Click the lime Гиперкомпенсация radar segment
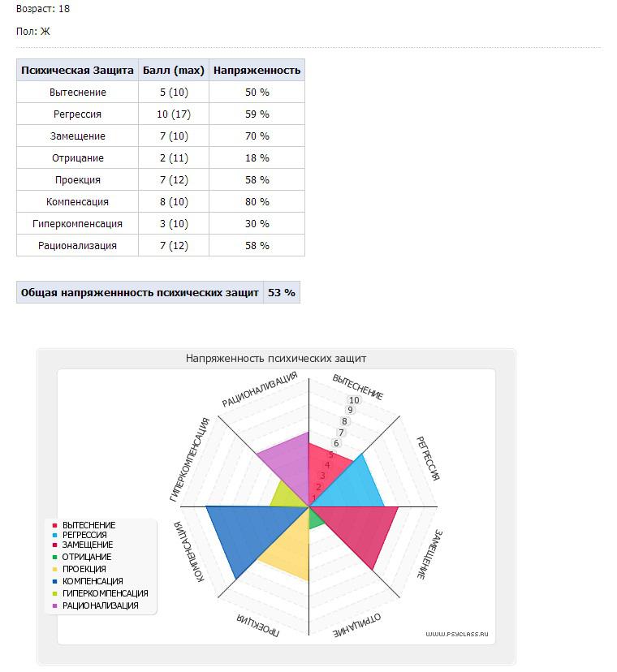 [286, 497]
